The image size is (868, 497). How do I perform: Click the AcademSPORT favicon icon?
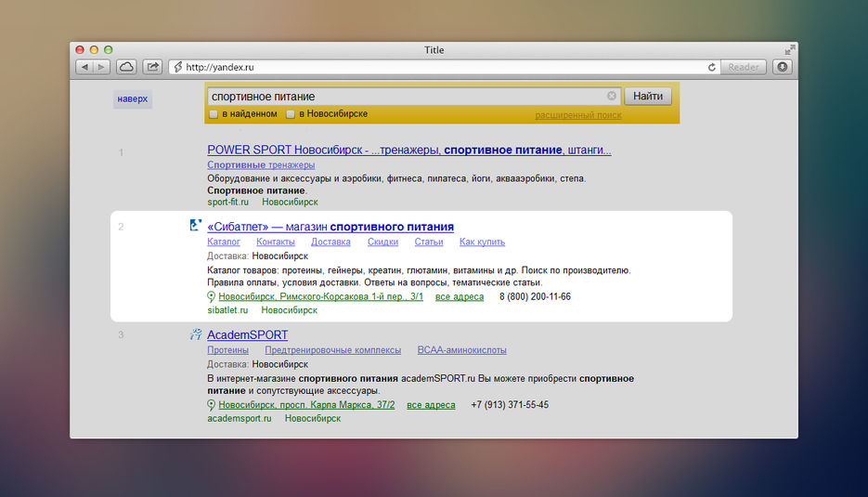click(195, 334)
